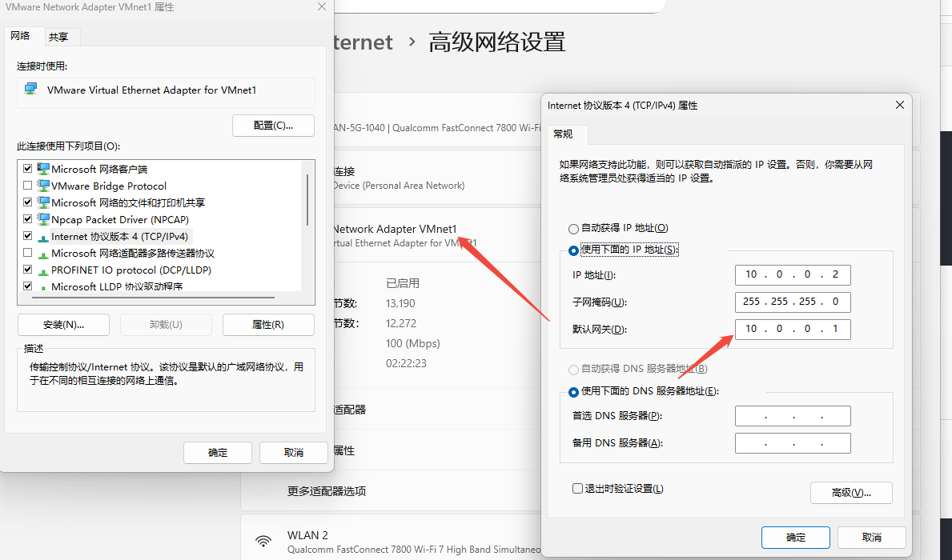Select 使用下面的 DNS 服务器地址 radio button
The height and width of the screenshot is (560, 952).
(x=573, y=392)
